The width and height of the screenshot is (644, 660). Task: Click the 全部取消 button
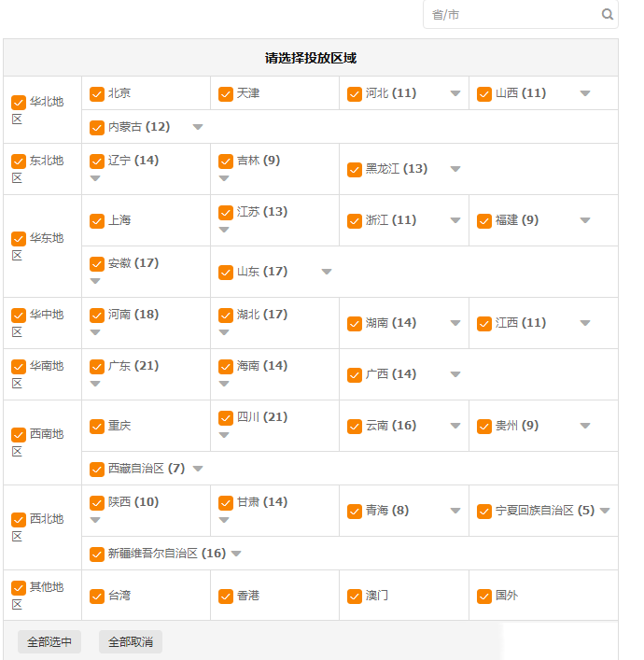pyautogui.click(x=131, y=642)
